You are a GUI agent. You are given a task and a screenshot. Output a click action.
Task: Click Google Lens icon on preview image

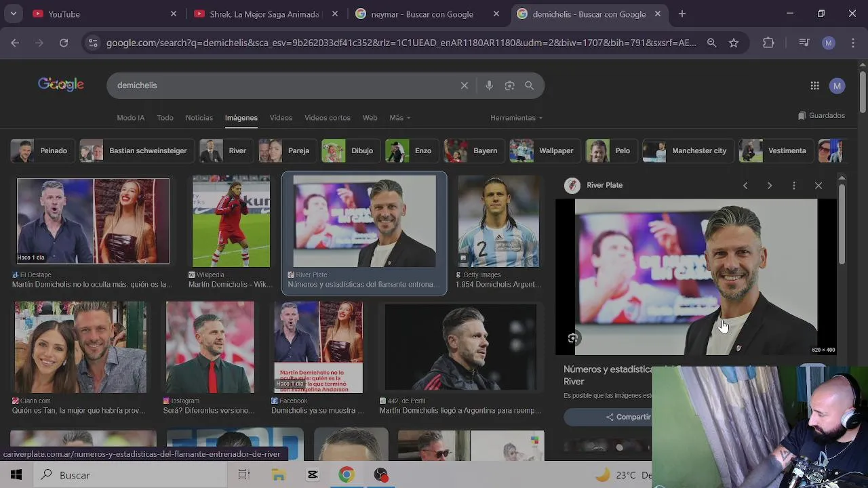point(573,338)
